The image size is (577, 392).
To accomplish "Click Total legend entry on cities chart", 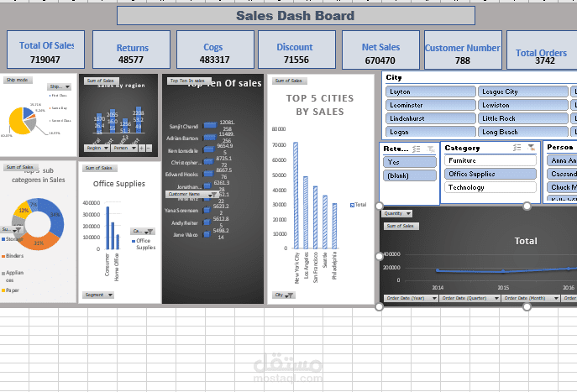I will 358,205.
